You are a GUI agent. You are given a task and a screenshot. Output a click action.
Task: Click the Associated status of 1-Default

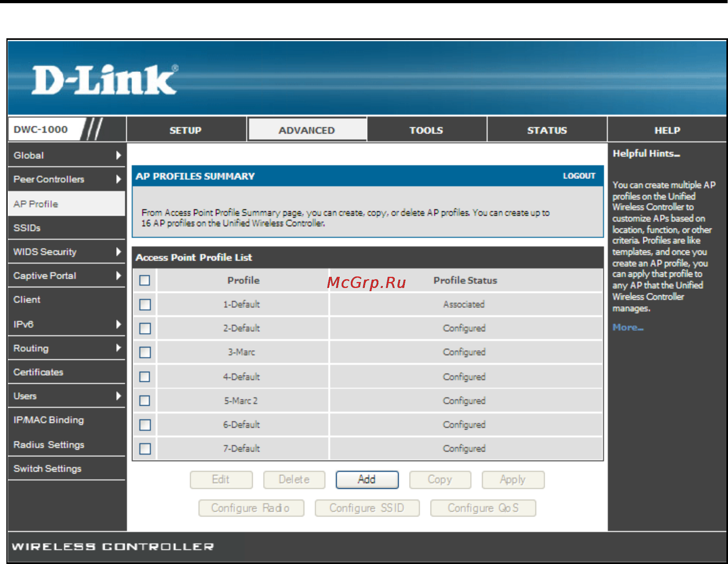click(464, 304)
